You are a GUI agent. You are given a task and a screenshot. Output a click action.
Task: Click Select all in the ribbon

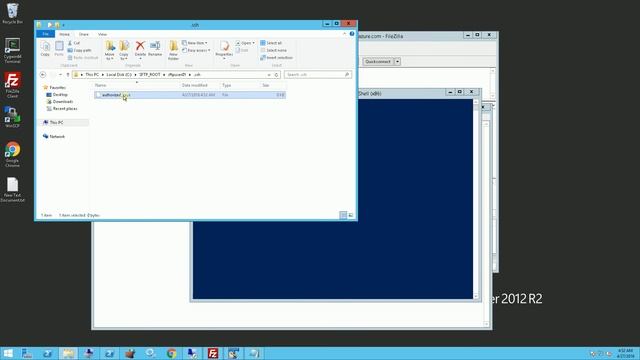[271, 43]
